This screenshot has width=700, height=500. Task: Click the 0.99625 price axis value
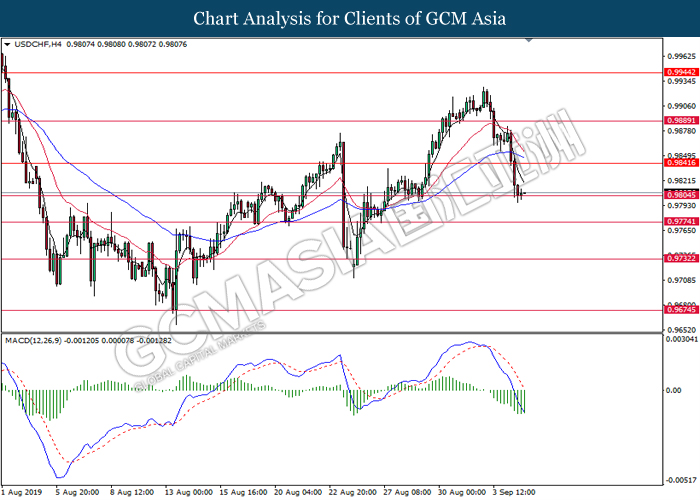[x=682, y=56]
